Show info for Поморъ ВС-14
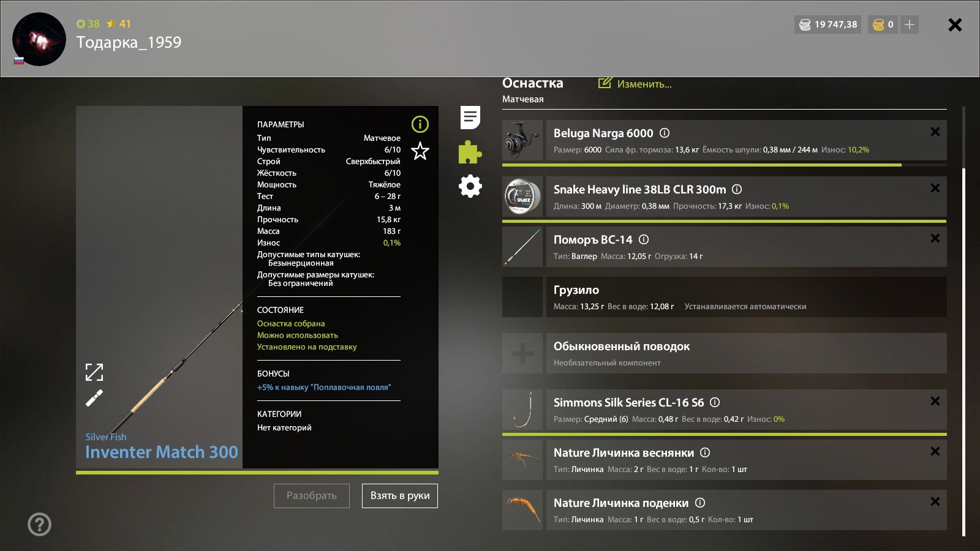The width and height of the screenshot is (980, 551). [x=644, y=239]
